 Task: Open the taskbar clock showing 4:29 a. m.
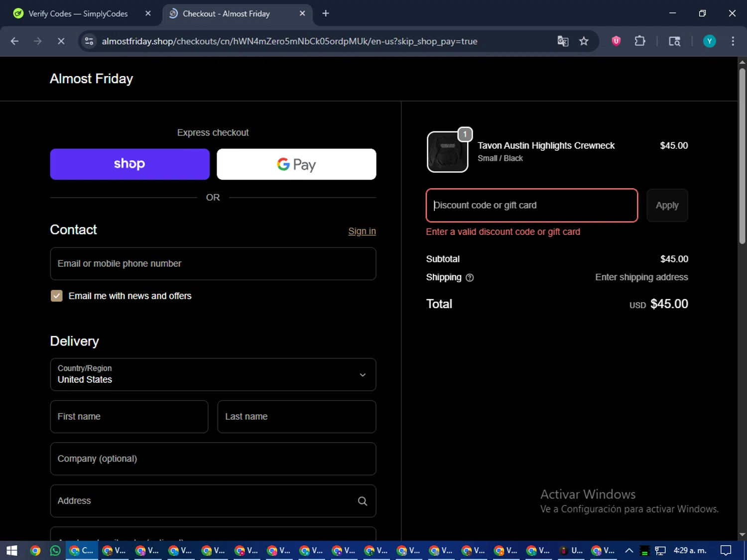click(x=690, y=551)
